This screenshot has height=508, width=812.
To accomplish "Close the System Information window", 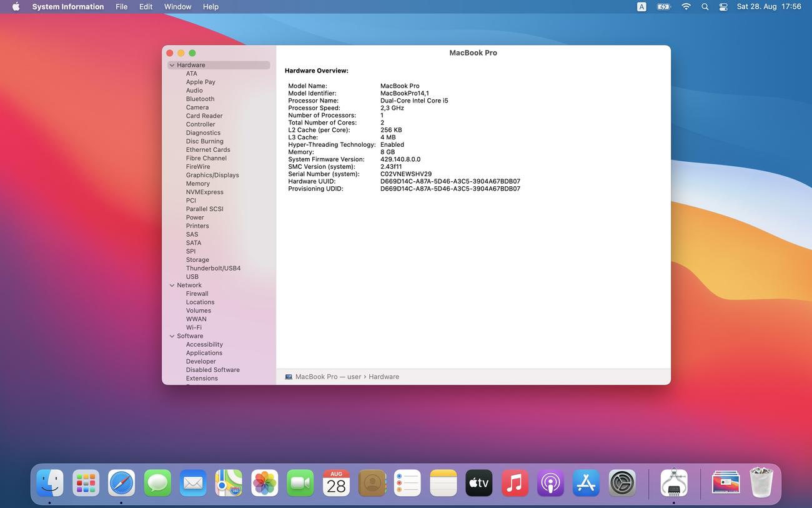I will pos(169,53).
